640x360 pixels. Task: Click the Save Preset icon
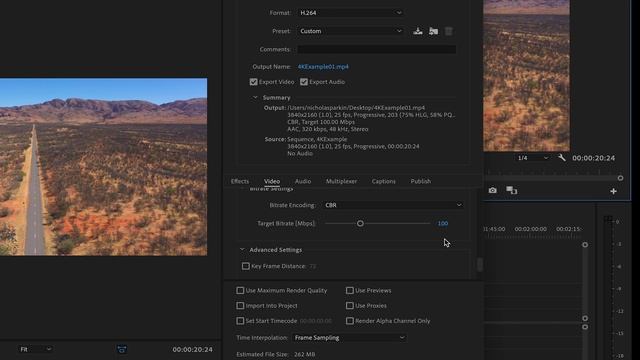pos(418,31)
